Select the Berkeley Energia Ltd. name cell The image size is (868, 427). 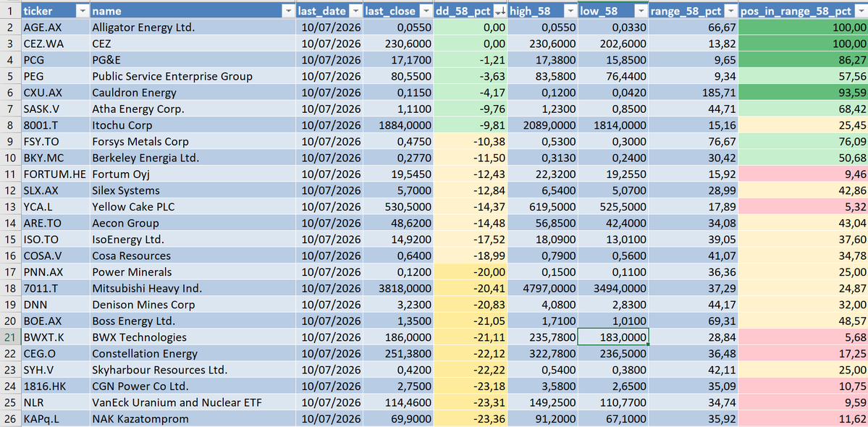[x=193, y=158]
